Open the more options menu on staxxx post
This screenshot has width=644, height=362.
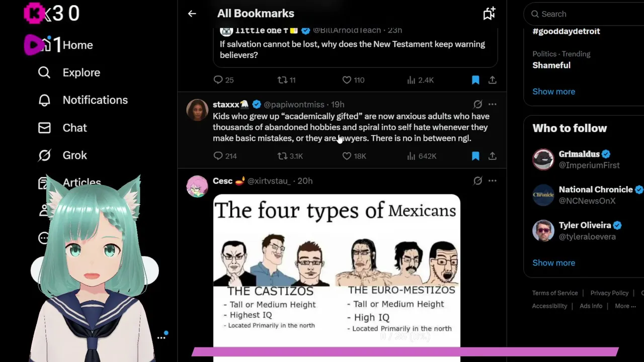492,104
